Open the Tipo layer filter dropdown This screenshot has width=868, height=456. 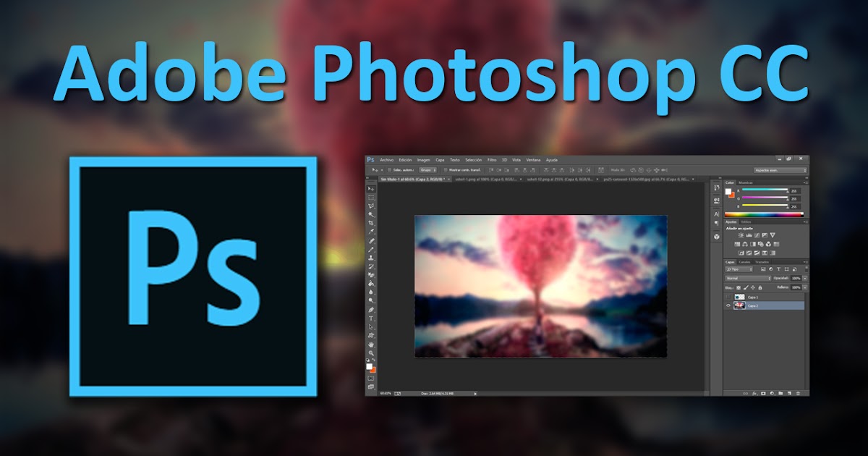[739, 269]
